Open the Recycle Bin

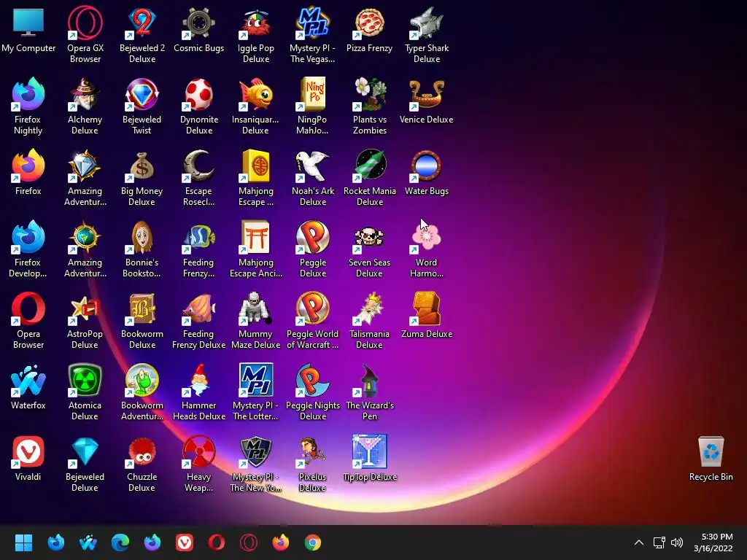[711, 451]
